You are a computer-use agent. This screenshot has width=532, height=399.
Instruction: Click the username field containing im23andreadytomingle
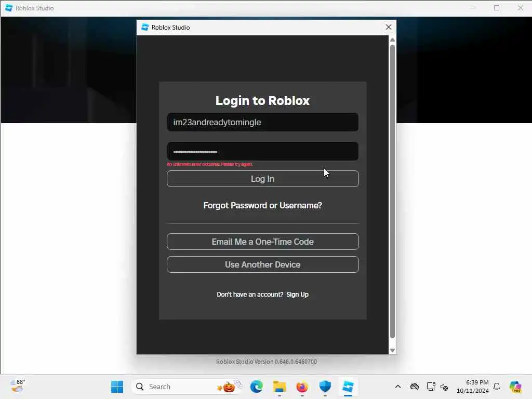(262, 122)
